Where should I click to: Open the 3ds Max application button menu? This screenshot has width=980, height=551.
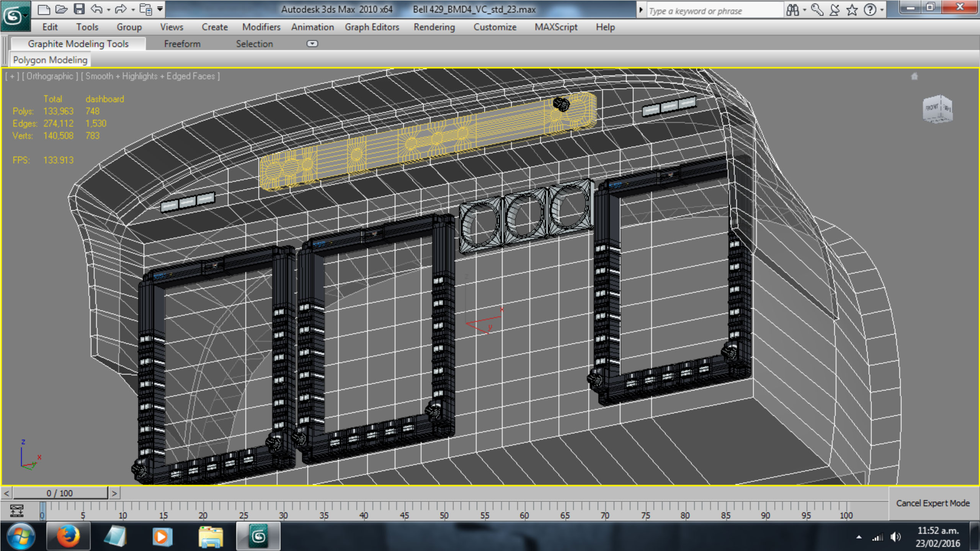(x=15, y=16)
